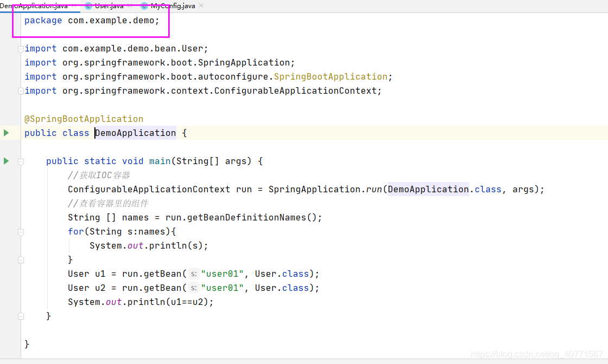Click the System.out.println(u1==u2) statement
This screenshot has width=608, height=364.
click(x=140, y=302)
